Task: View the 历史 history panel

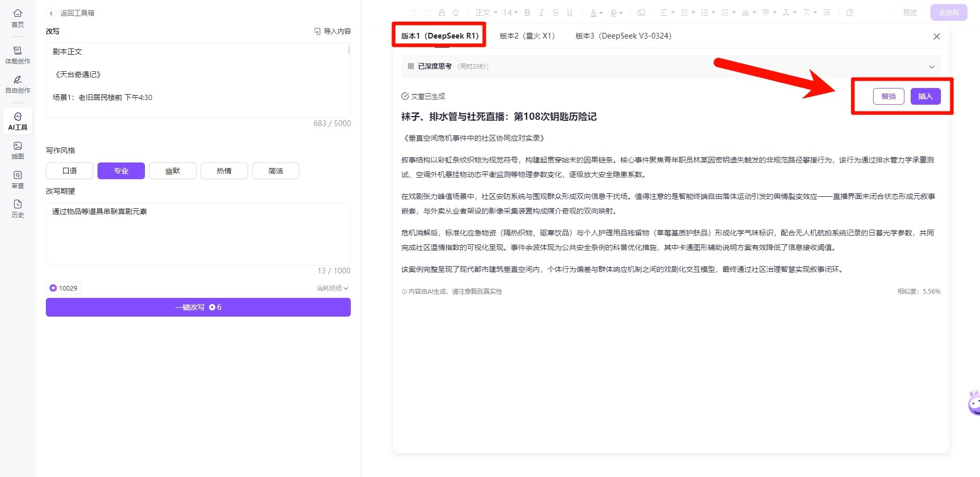Action: tap(18, 208)
